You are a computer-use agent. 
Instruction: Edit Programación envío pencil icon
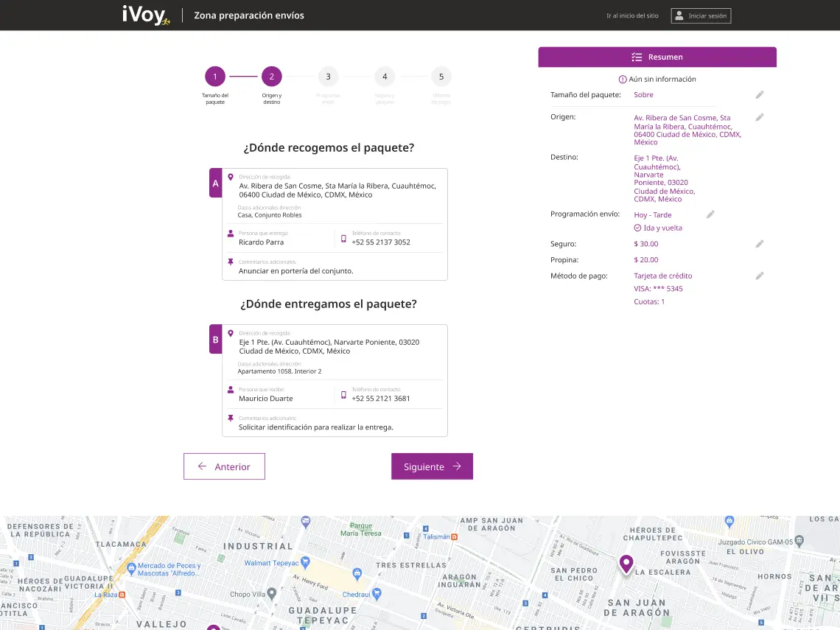(710, 214)
